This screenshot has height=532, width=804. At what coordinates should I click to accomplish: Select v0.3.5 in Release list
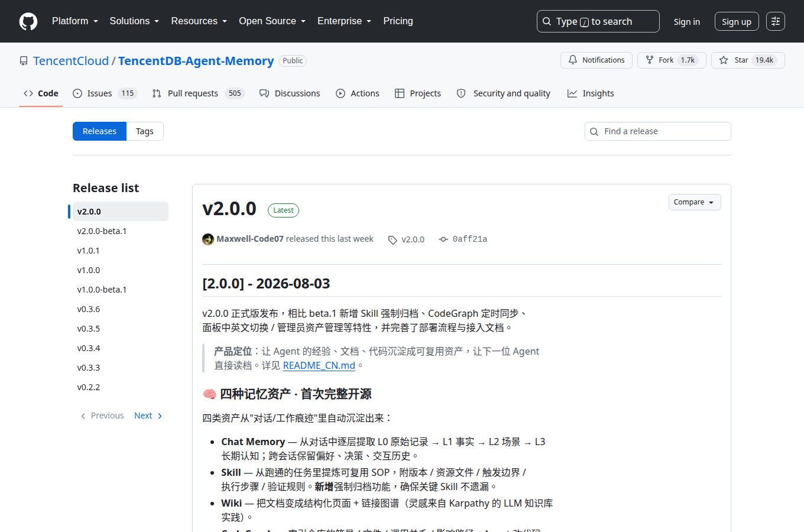(121, 329)
